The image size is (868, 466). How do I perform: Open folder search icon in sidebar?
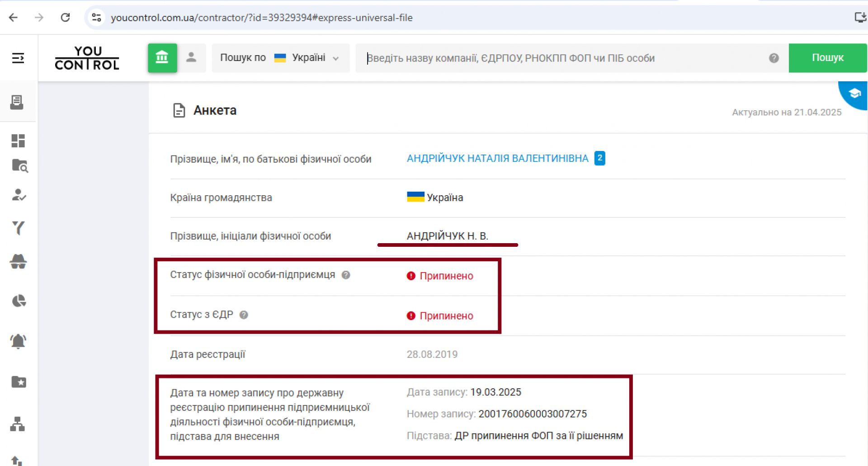(x=19, y=166)
